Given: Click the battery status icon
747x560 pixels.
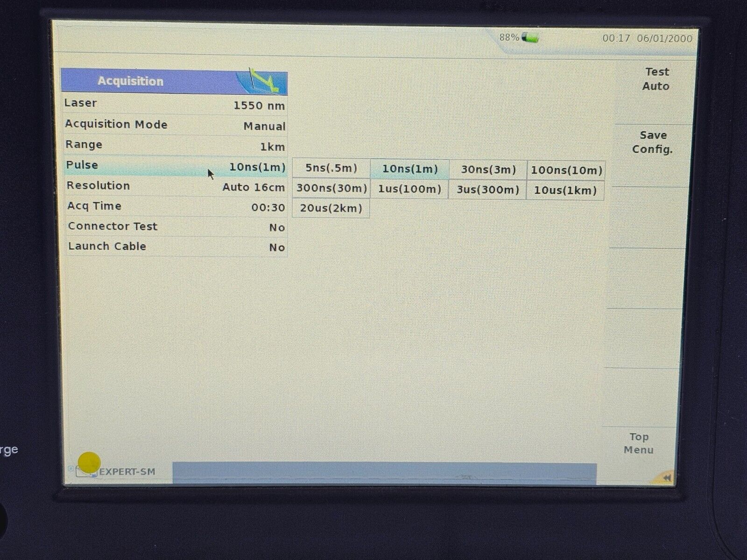Looking at the screenshot, I should (x=530, y=38).
